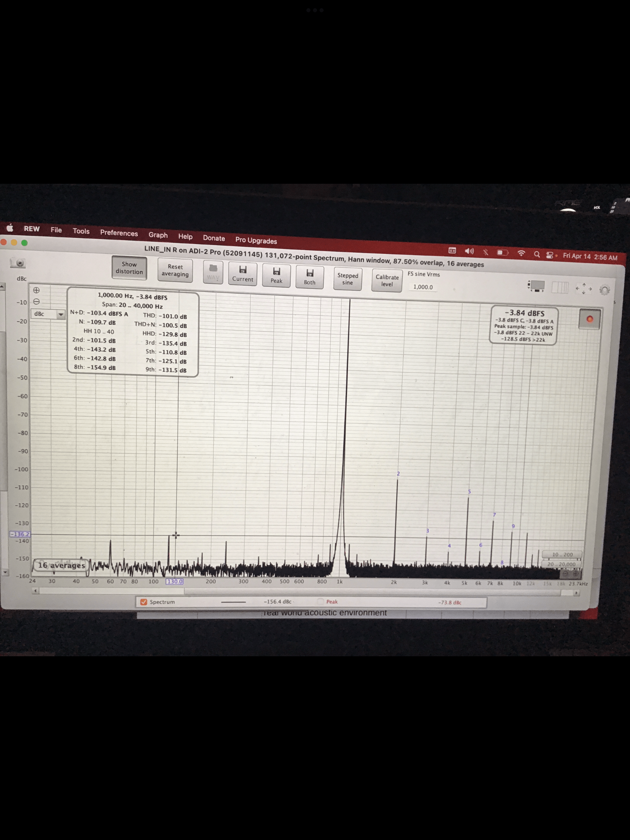Open the Apple menu
Image resolution: width=630 pixels, height=840 pixels.
(x=9, y=228)
